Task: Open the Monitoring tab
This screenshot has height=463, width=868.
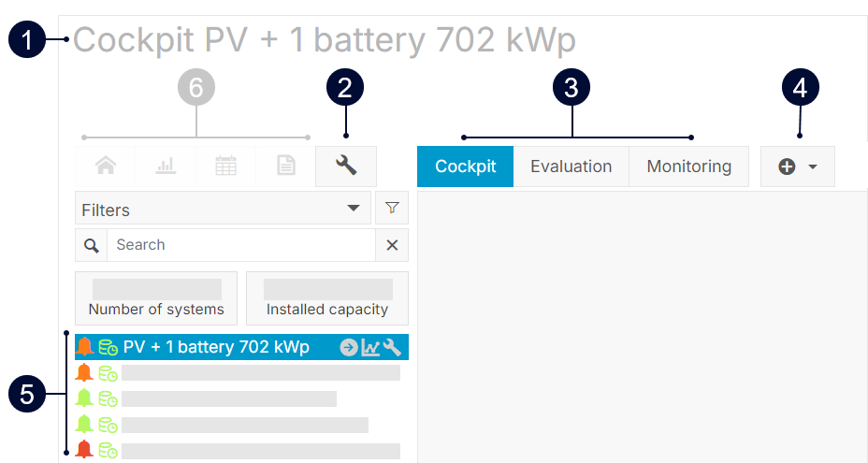Action: (x=688, y=166)
